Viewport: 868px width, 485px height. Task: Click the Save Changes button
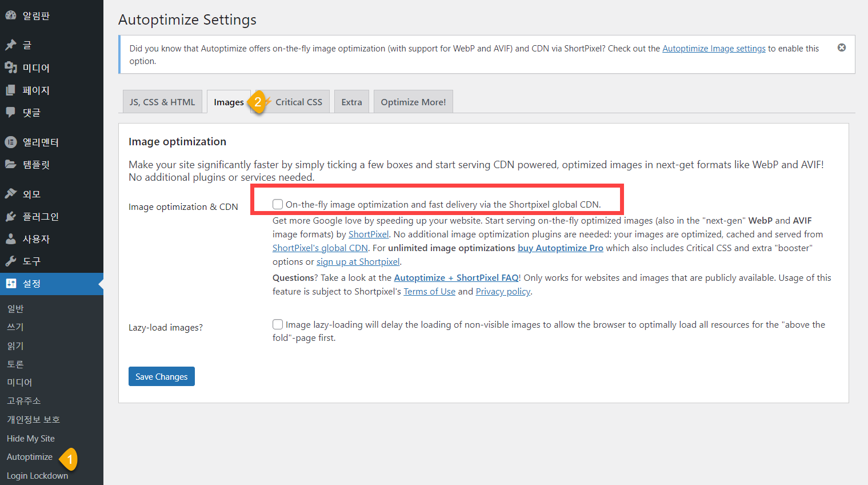161,376
